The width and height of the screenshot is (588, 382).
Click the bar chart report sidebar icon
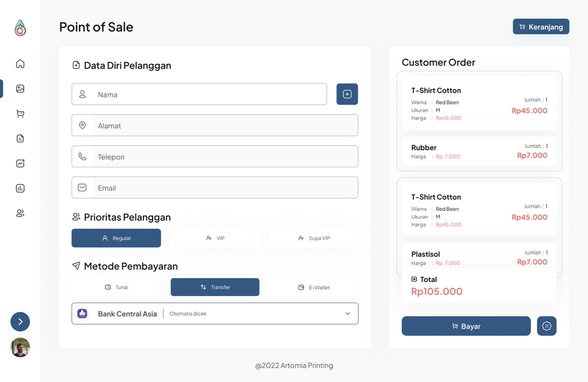pos(20,188)
